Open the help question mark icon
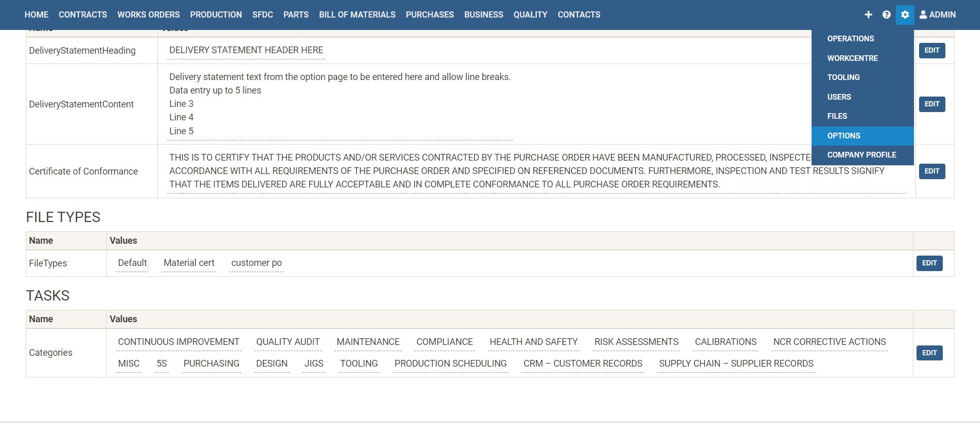This screenshot has width=980, height=426. click(887, 14)
